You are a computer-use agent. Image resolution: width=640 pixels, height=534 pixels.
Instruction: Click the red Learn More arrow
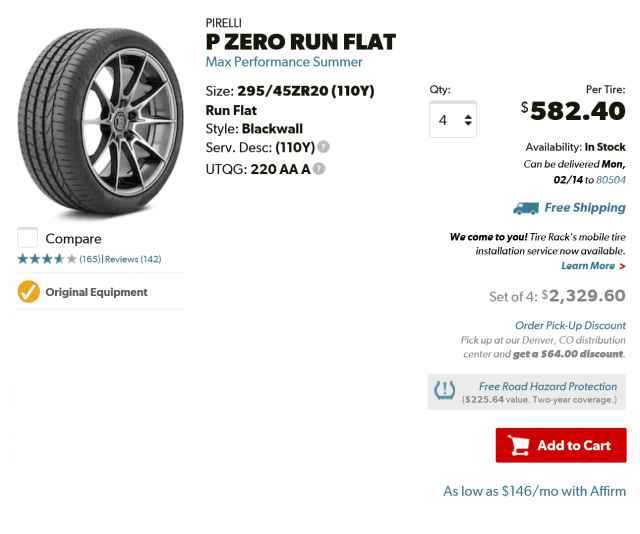point(622,266)
